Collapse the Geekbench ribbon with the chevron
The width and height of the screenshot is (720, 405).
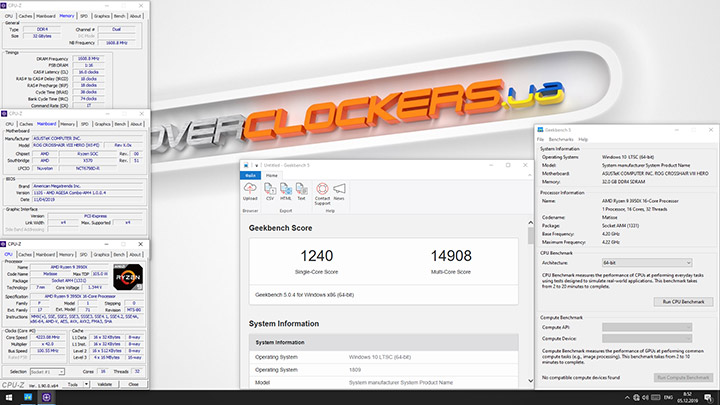tap(529, 175)
